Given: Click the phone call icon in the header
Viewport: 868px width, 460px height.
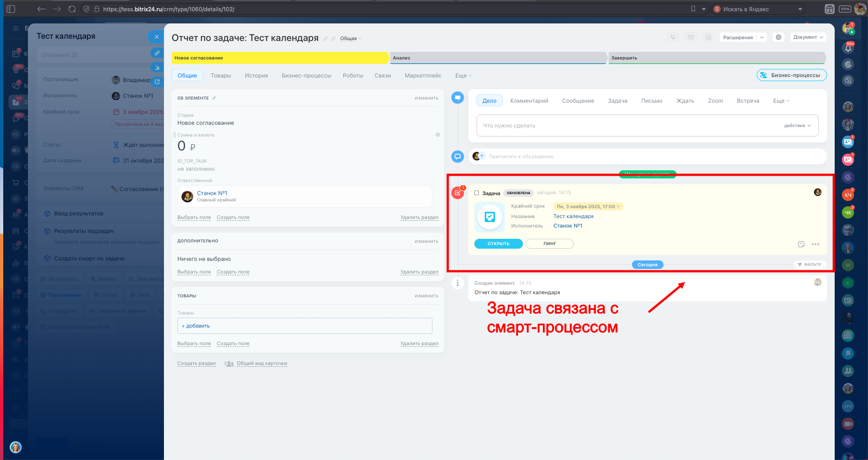Looking at the screenshot, I should click(x=673, y=37).
